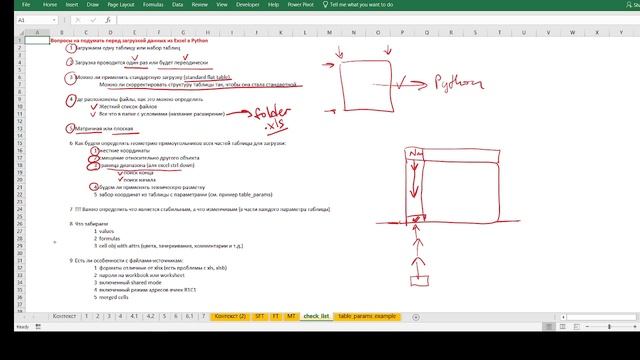Click the text 'values' in row 27

[x=107, y=231]
